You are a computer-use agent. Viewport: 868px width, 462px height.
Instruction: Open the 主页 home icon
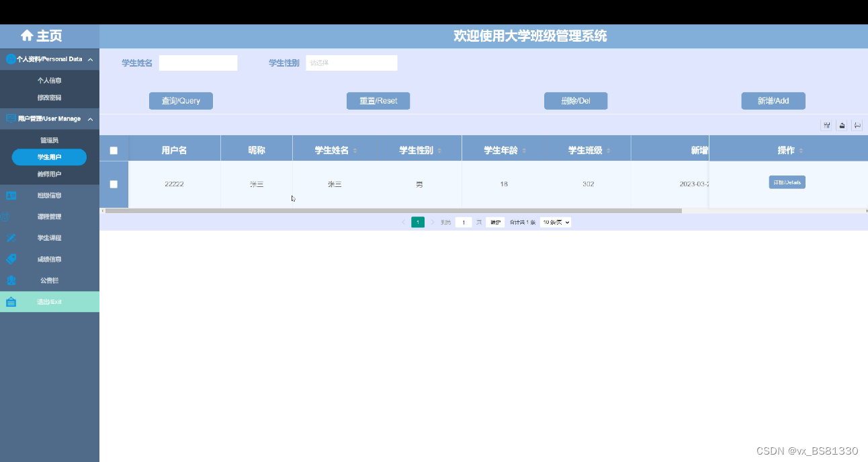pyautogui.click(x=27, y=36)
